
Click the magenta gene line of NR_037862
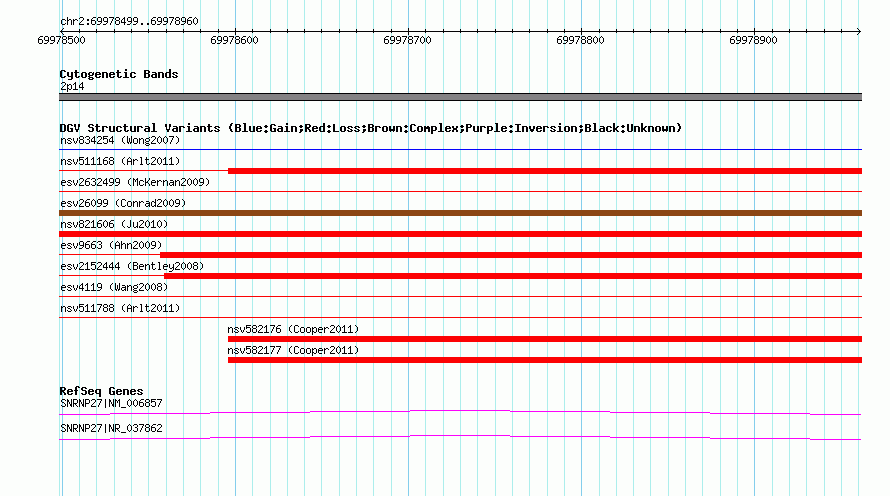[x=460, y=438]
